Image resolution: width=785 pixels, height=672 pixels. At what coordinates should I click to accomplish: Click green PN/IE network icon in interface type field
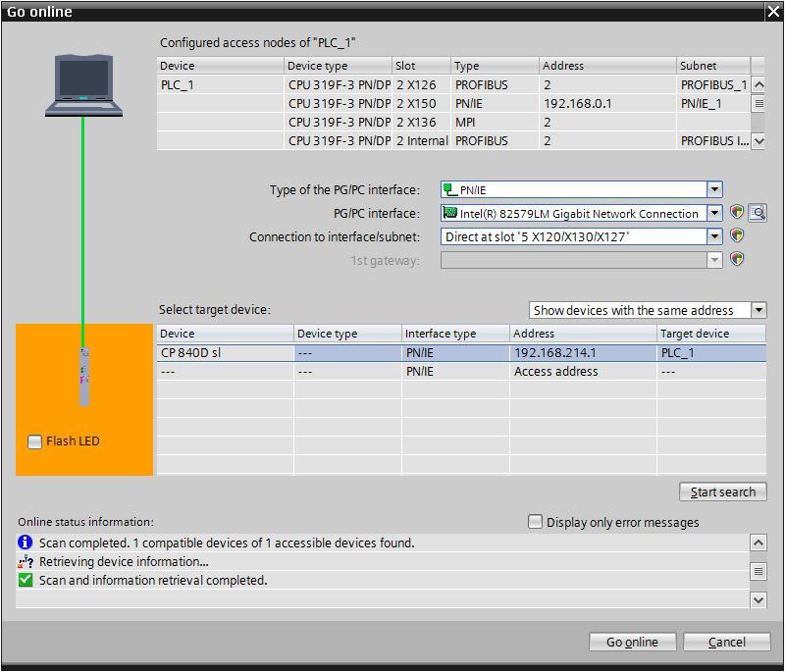[x=450, y=189]
